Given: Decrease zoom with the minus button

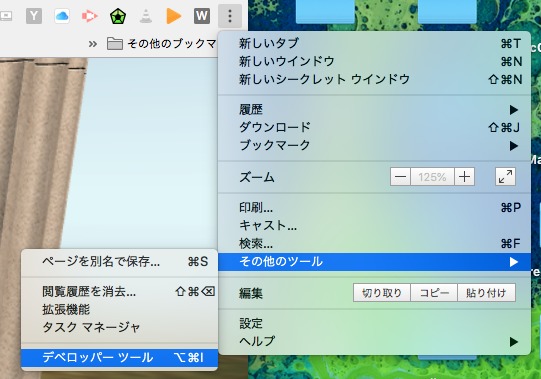Looking at the screenshot, I should (400, 177).
